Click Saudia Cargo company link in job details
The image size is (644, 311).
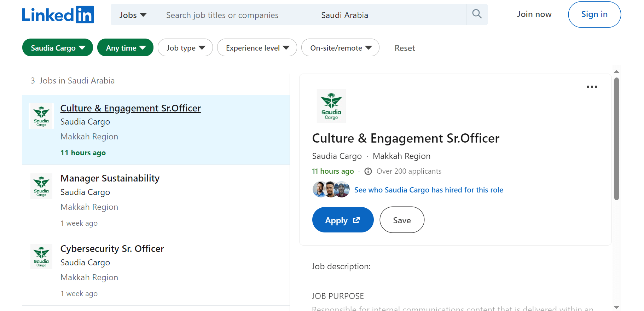[x=337, y=156]
